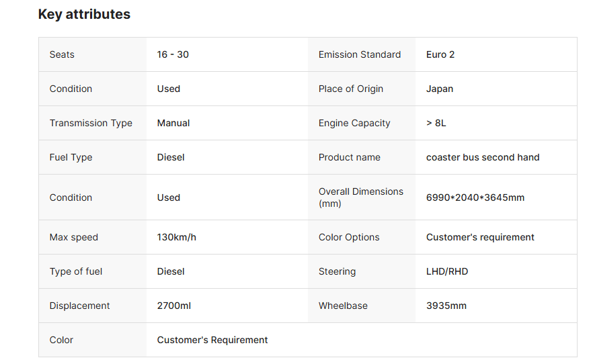Select the LHD/RHD steering value

(447, 271)
